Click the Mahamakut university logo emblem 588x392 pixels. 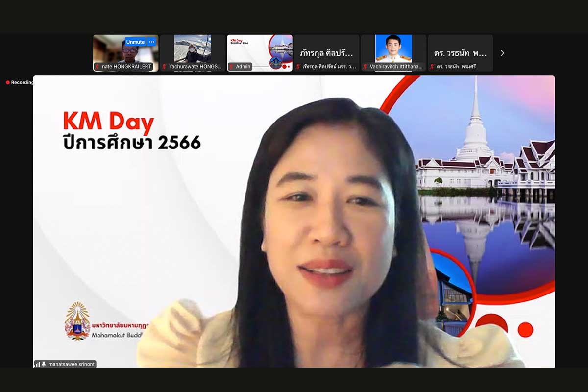(77, 321)
